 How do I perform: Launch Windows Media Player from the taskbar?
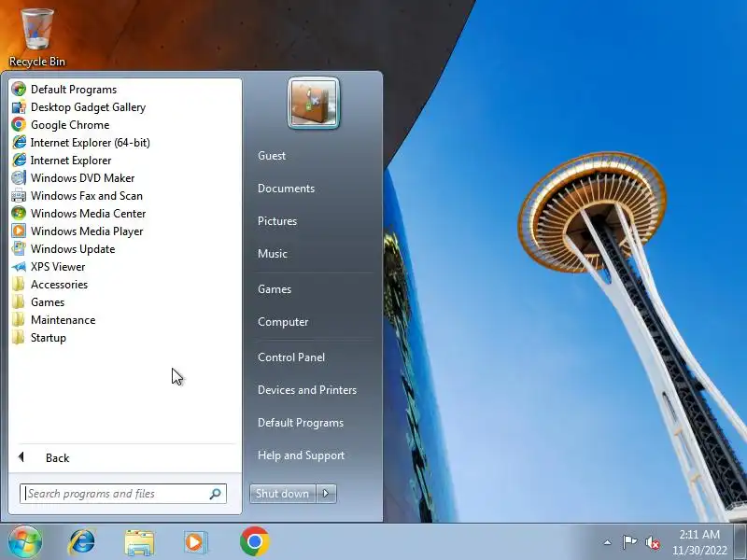pyautogui.click(x=195, y=542)
